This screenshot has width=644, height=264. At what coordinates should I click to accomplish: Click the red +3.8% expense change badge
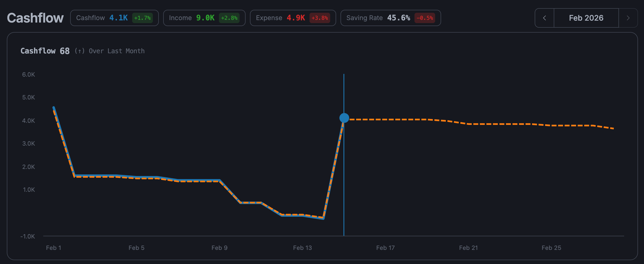tap(320, 18)
